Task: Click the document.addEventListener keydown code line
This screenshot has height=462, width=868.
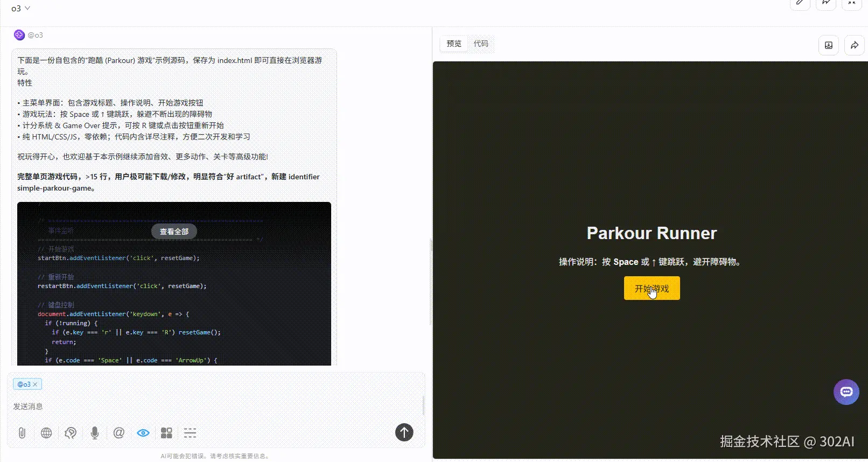Action: point(113,314)
